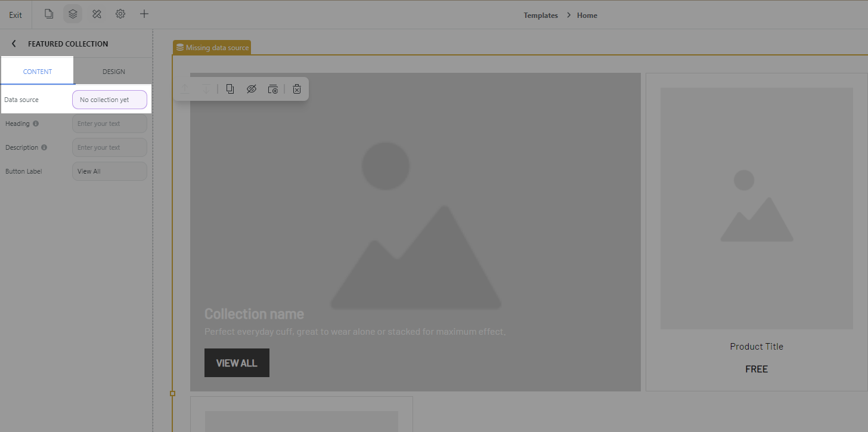Screen dimensions: 868x432
Task: Open the Data source collection picker
Action: click(x=110, y=100)
